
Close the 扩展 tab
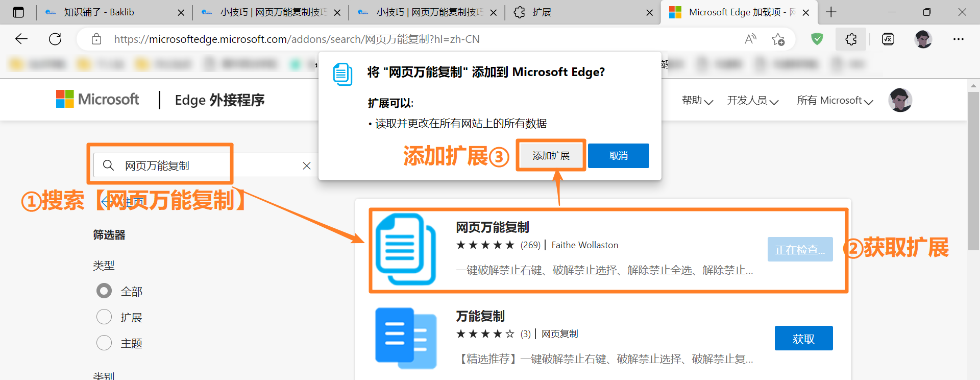[649, 13]
